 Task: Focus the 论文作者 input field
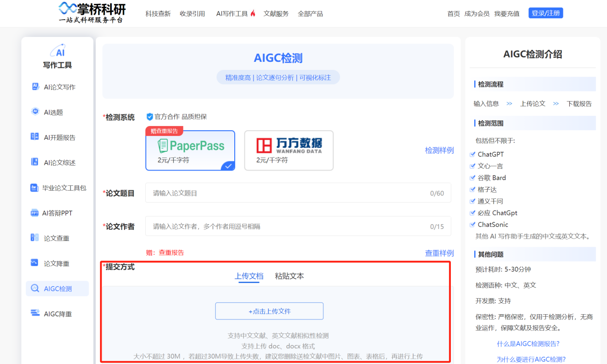click(298, 226)
